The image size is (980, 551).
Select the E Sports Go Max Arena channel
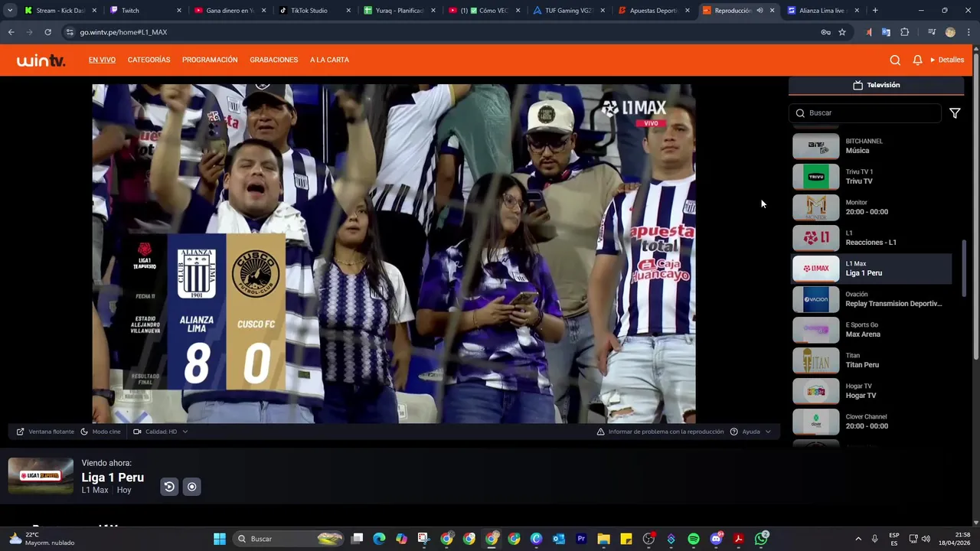[871, 330]
